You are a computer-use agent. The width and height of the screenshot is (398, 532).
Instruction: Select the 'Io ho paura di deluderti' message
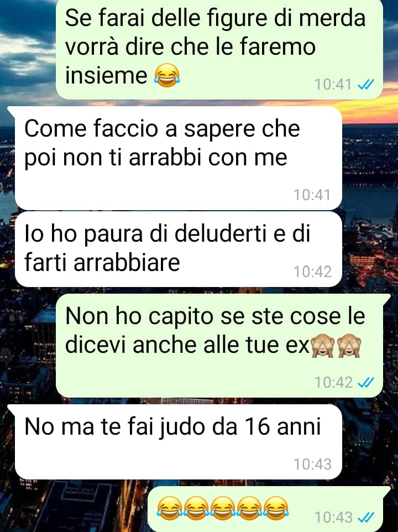point(179,249)
